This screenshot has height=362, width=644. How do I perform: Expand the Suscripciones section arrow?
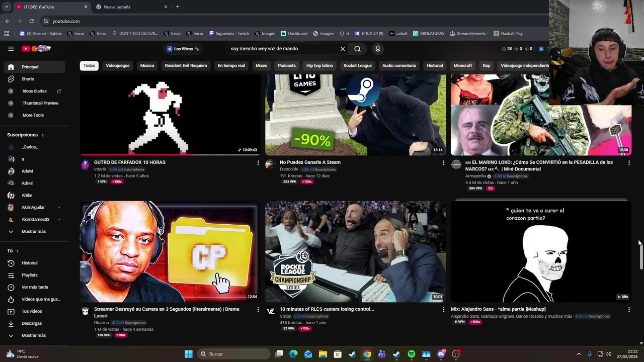coord(42,135)
